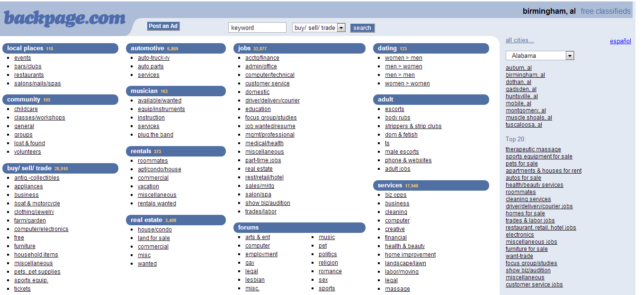Open plug the band link

(x=155, y=135)
